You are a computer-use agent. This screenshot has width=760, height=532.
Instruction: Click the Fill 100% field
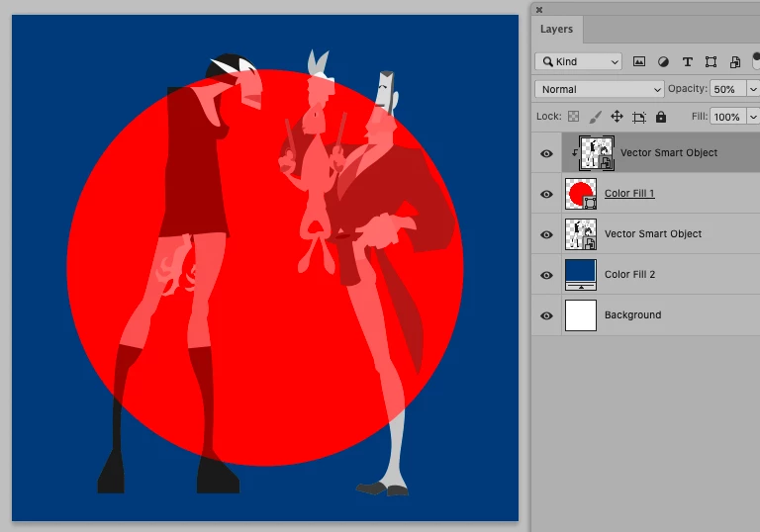(728, 117)
